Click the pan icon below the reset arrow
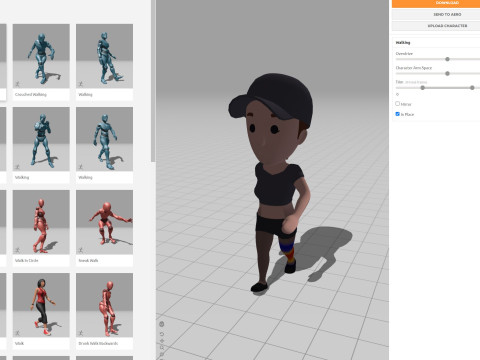This screenshot has width=480, height=360. click(162, 341)
